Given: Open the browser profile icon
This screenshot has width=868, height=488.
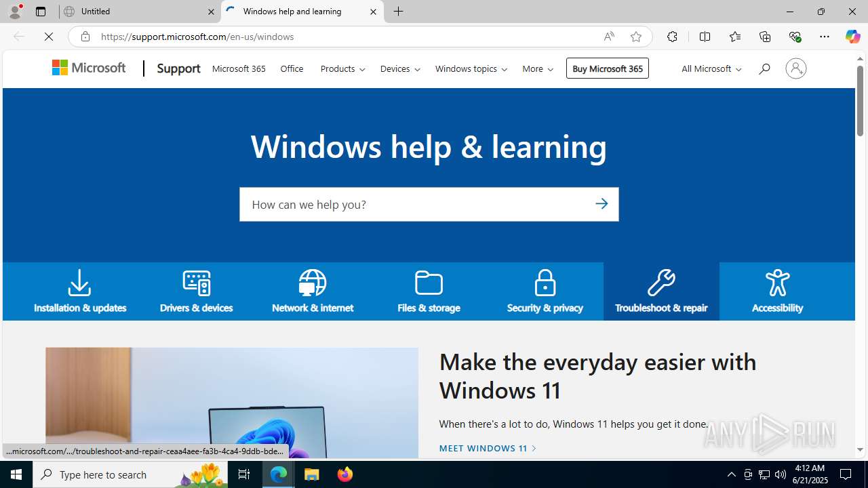Looking at the screenshot, I should click(x=15, y=12).
